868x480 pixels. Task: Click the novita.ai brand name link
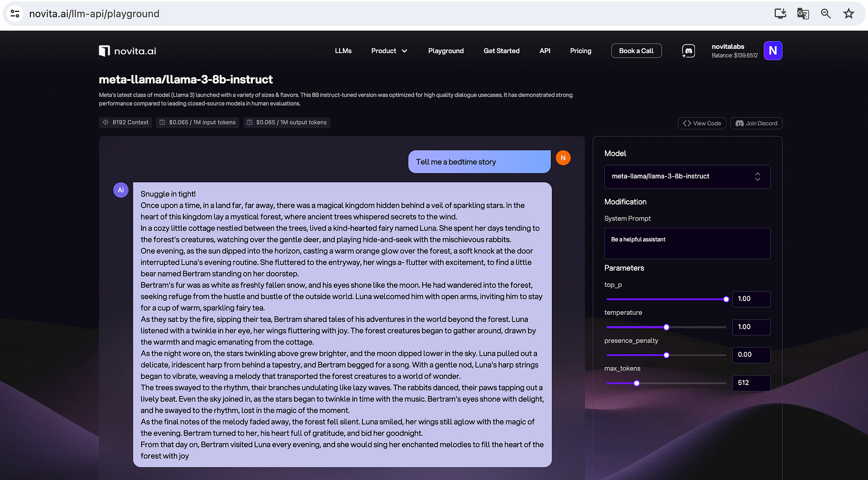[x=135, y=51]
